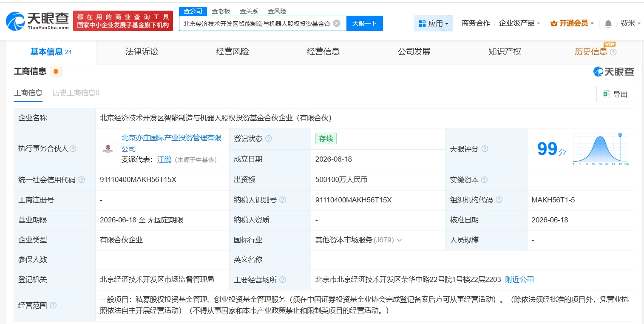Screen dimensions: 644x324
Task: Click the 存续 status tag
Action: (326, 139)
